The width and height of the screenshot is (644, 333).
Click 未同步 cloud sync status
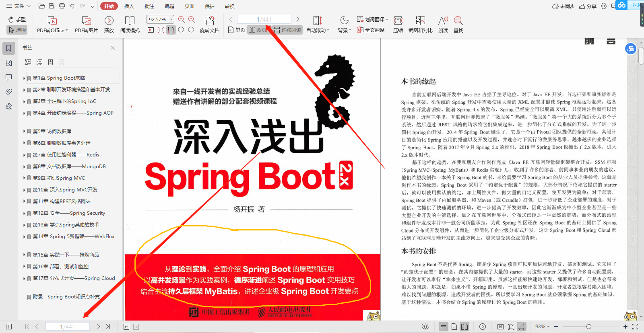tap(563, 6)
